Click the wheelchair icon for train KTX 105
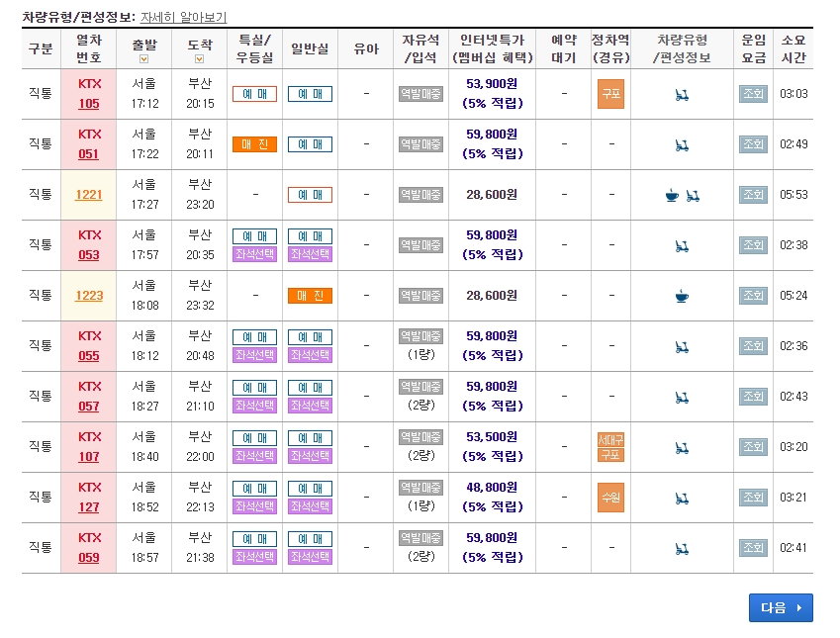840x638 pixels. coord(683,94)
